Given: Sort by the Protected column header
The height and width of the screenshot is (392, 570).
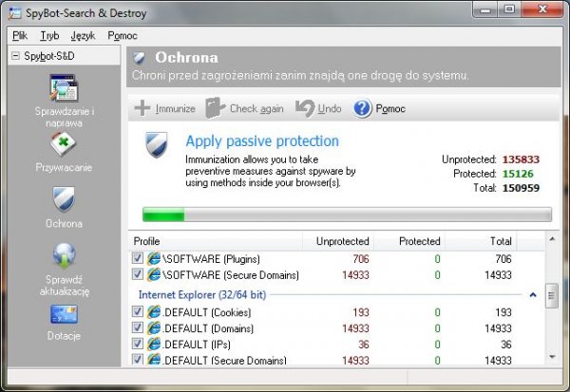Looking at the screenshot, I should pos(409,241).
